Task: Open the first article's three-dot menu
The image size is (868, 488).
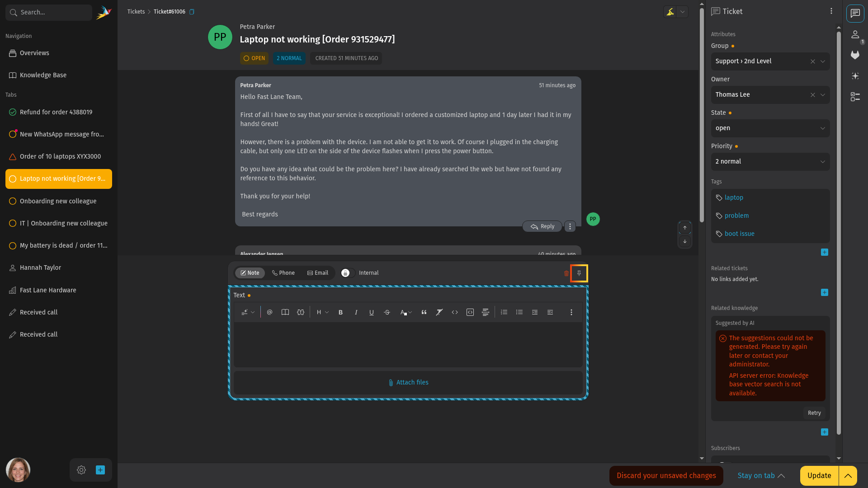Action: [570, 226]
